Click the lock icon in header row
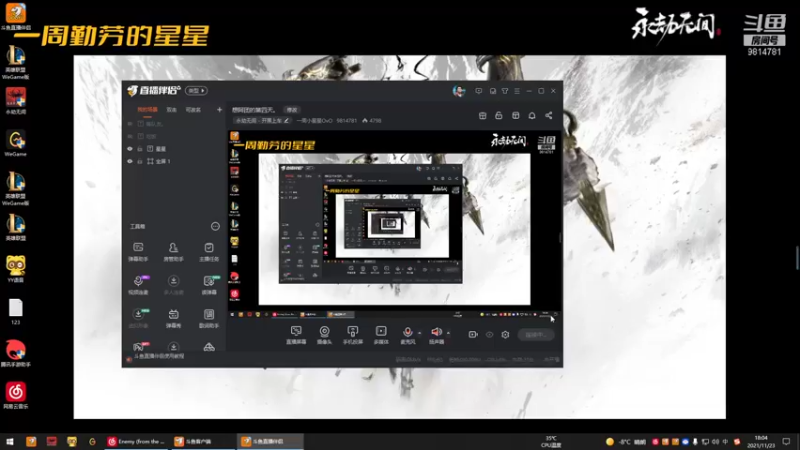Screen dimensions: 800x450 pyautogui.click(x=498, y=116)
